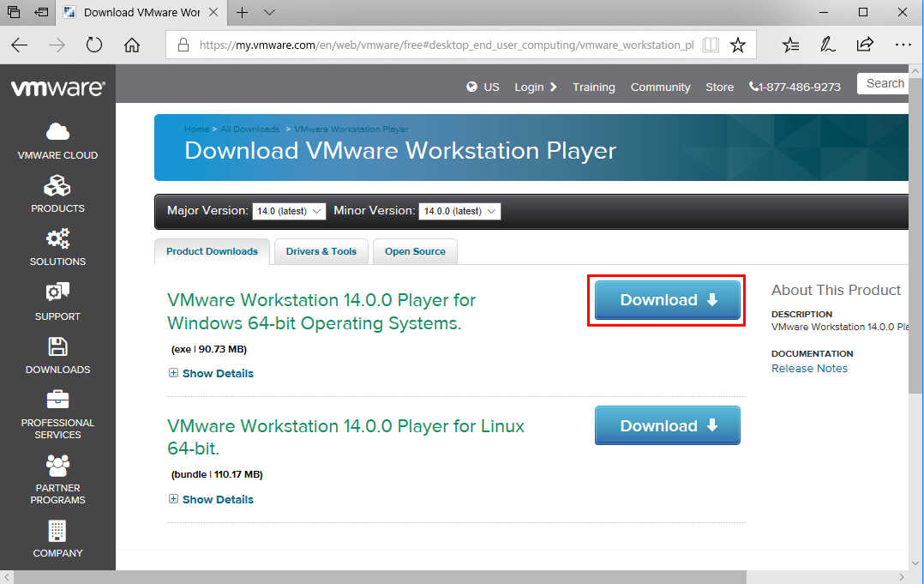Click the scroll down arrow of vertical scrollbar

pyautogui.click(x=915, y=563)
